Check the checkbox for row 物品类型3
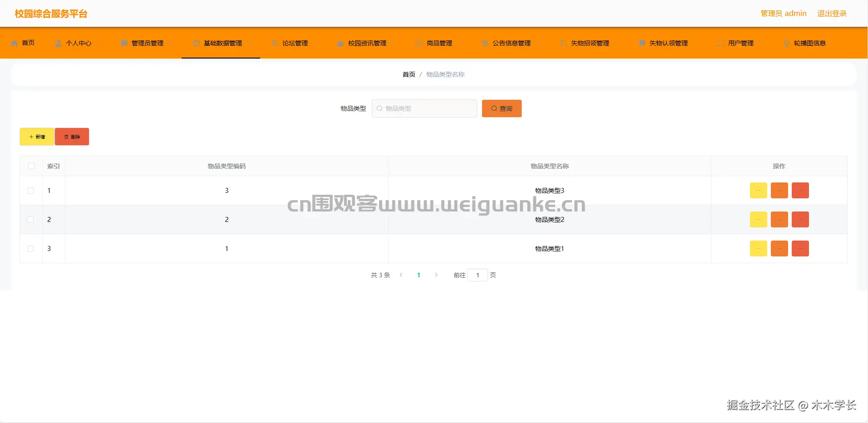The width and height of the screenshot is (868, 423). (x=30, y=191)
